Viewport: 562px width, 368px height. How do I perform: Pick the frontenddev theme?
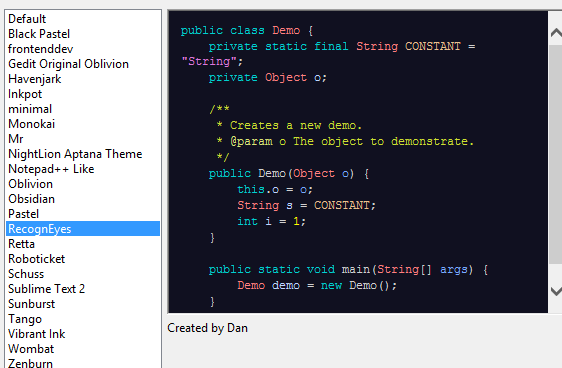[x=83, y=49]
